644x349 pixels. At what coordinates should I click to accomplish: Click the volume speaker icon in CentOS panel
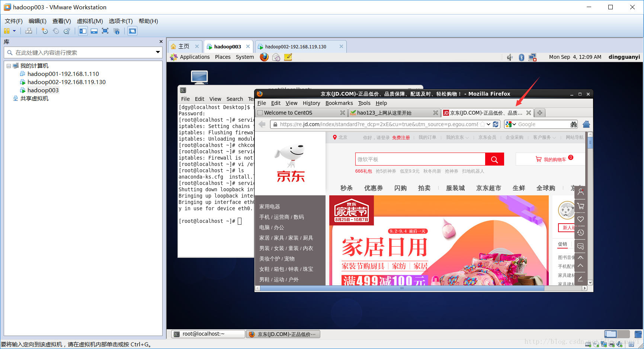click(510, 57)
